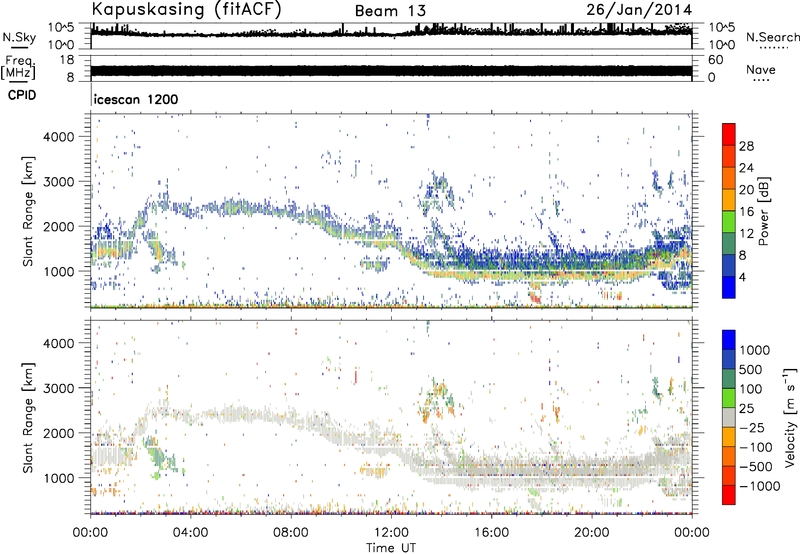Click the 'Time UT' axis title
Screen dimensions: 800x554
[391, 547]
